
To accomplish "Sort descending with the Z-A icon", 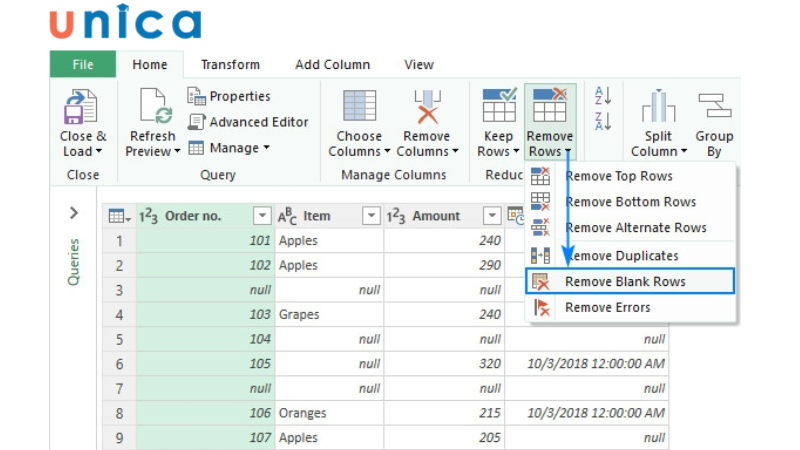I will [x=603, y=121].
